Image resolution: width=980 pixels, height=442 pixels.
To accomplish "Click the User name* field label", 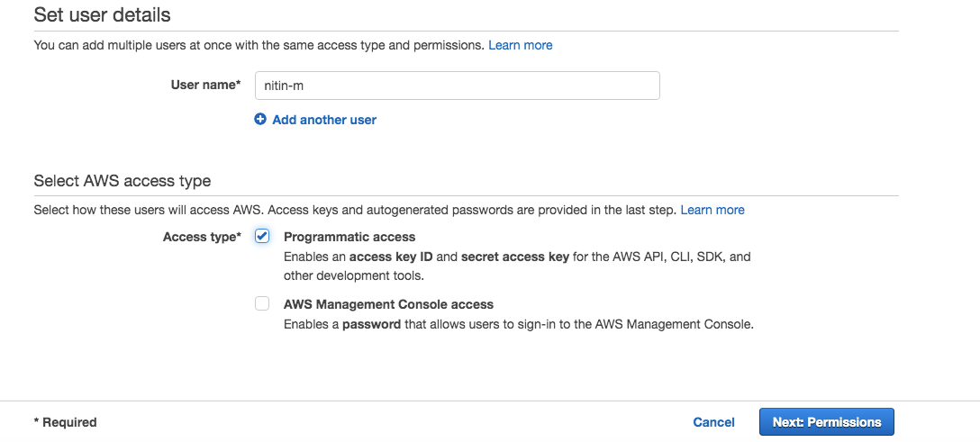I will (205, 85).
